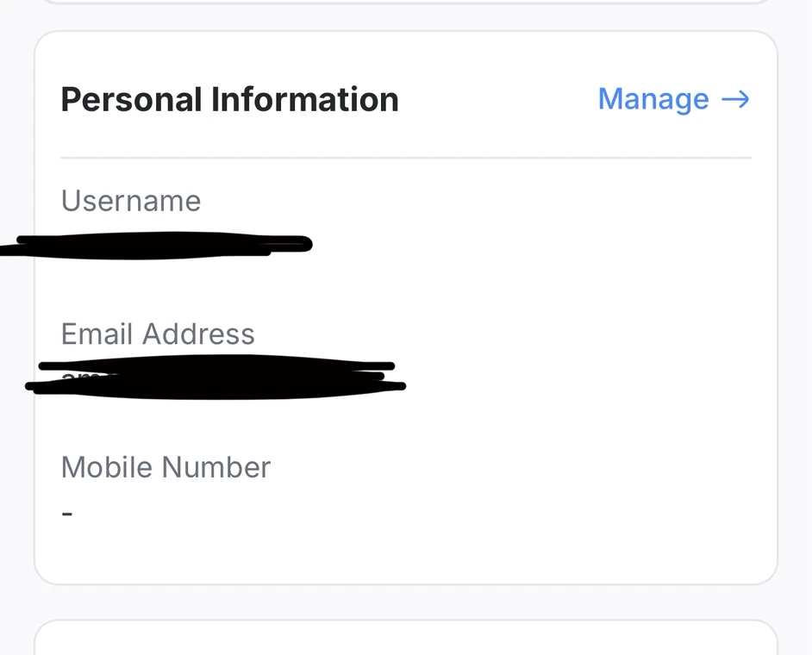812x655 pixels.
Task: Select the Email Address label
Action: click(158, 334)
